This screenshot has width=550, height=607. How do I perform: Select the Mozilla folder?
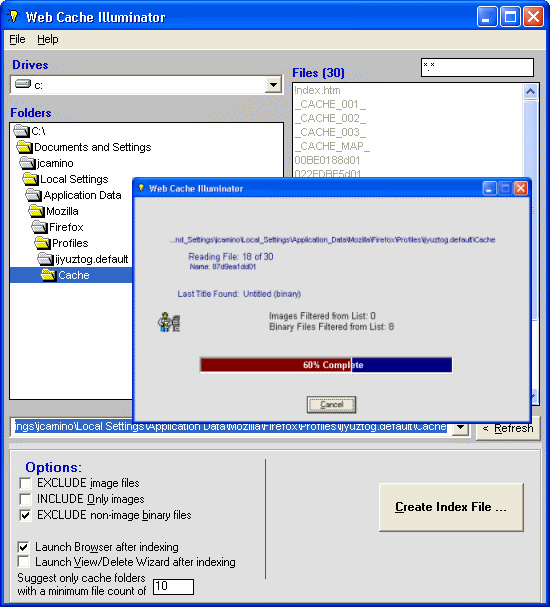[x=62, y=211]
